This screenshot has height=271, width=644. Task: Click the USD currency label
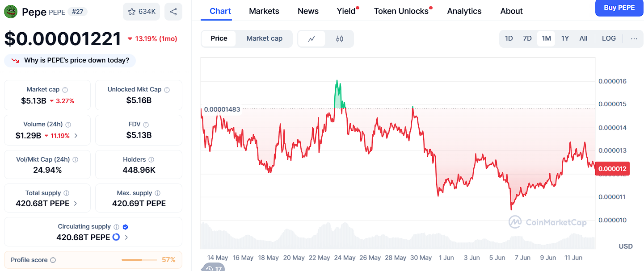coord(626,246)
